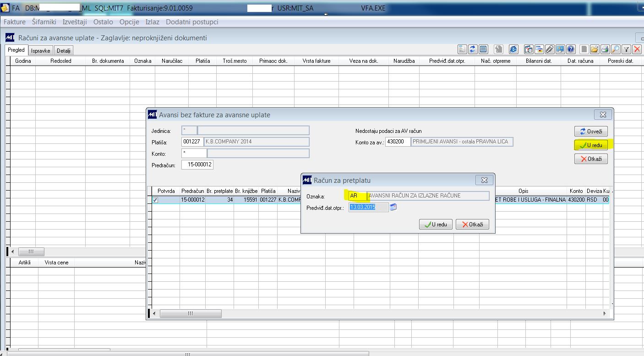Switch to the Detalji tab
This screenshot has width=644, height=356.
point(64,50)
